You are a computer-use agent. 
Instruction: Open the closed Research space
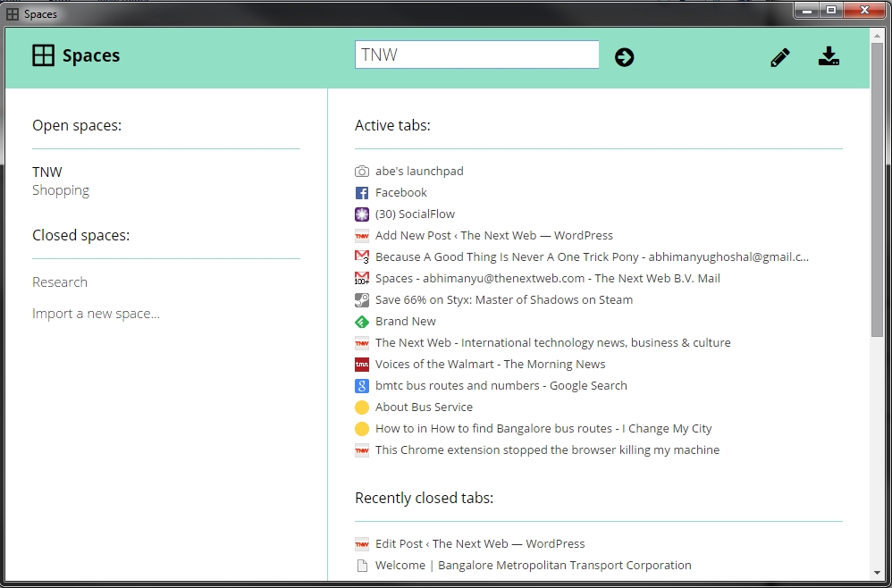pyautogui.click(x=60, y=282)
